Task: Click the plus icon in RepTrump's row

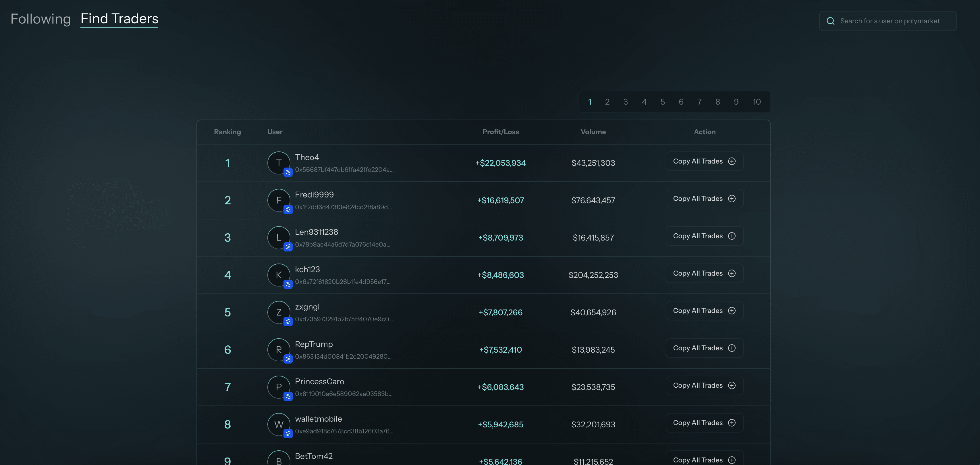Action: coord(732,348)
